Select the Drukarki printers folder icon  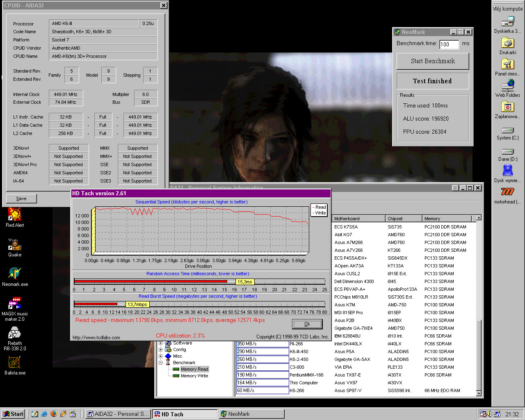coord(508,46)
